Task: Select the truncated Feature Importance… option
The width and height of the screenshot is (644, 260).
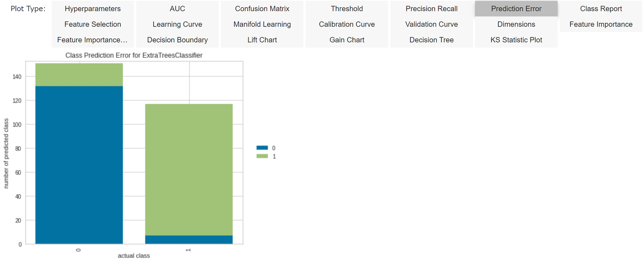Action: [93, 40]
